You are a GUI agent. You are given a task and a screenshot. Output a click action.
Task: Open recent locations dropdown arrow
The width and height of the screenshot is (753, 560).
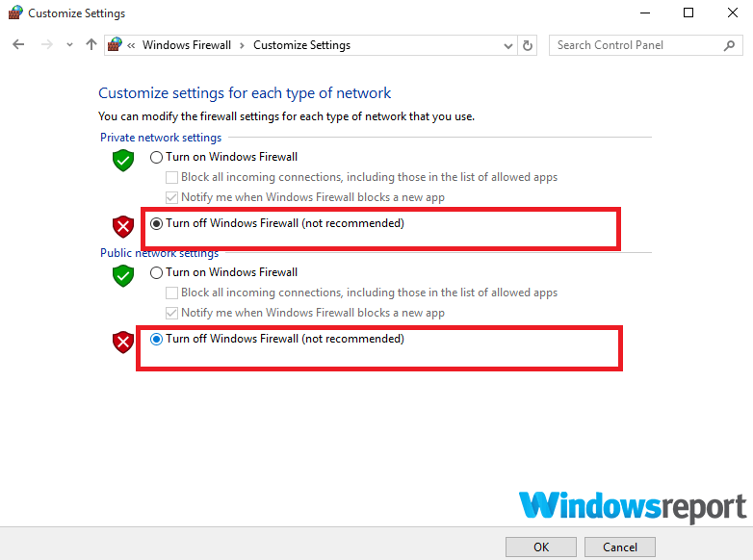[69, 44]
